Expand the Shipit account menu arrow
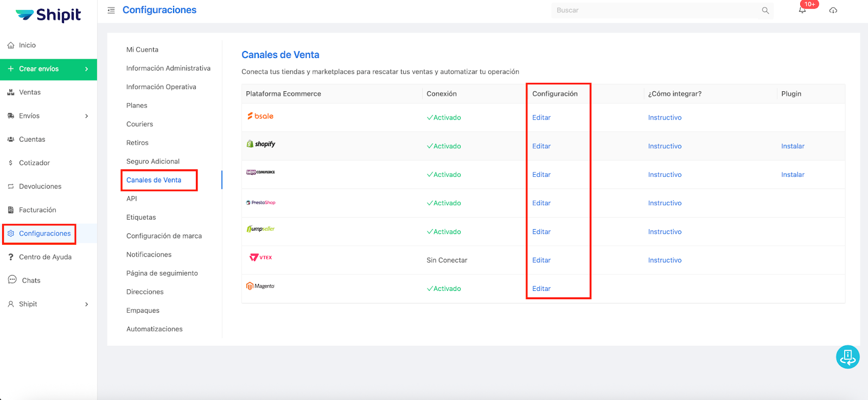868x400 pixels. click(86, 304)
